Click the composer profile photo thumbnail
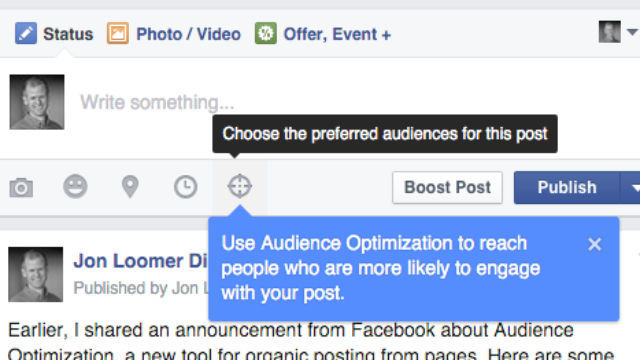 pyautogui.click(x=37, y=102)
